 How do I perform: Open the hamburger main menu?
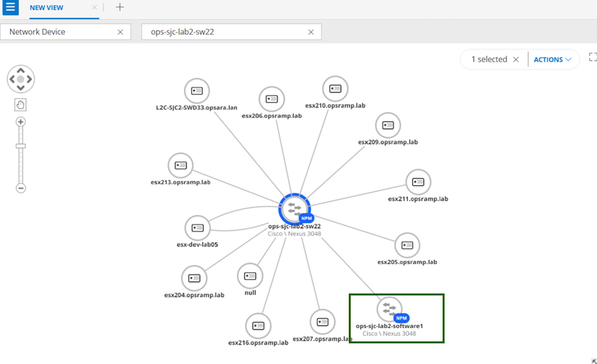9,8
